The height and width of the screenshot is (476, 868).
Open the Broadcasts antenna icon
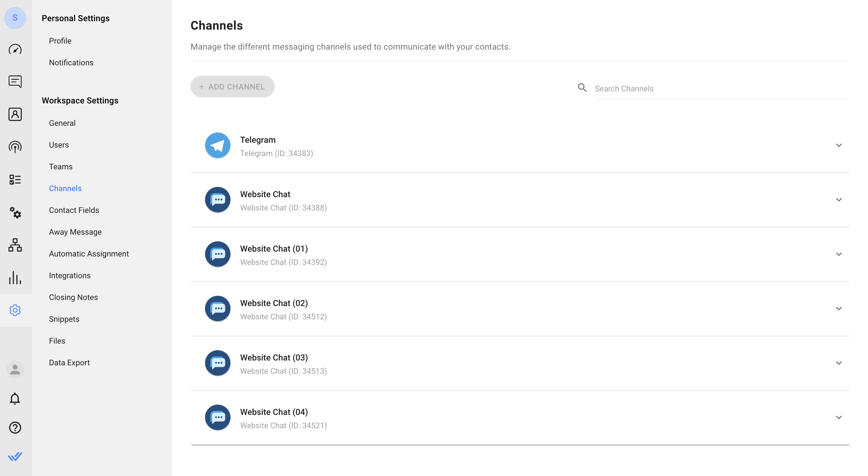tap(15, 147)
